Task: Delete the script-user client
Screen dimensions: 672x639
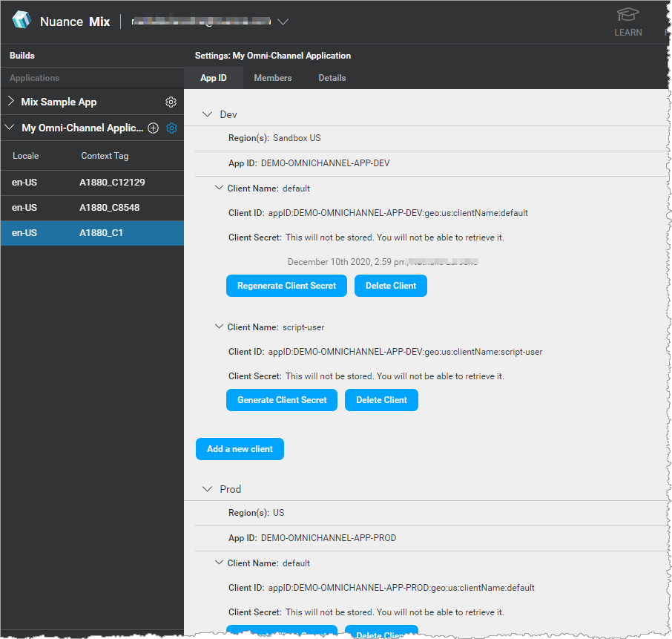Action: (381, 399)
